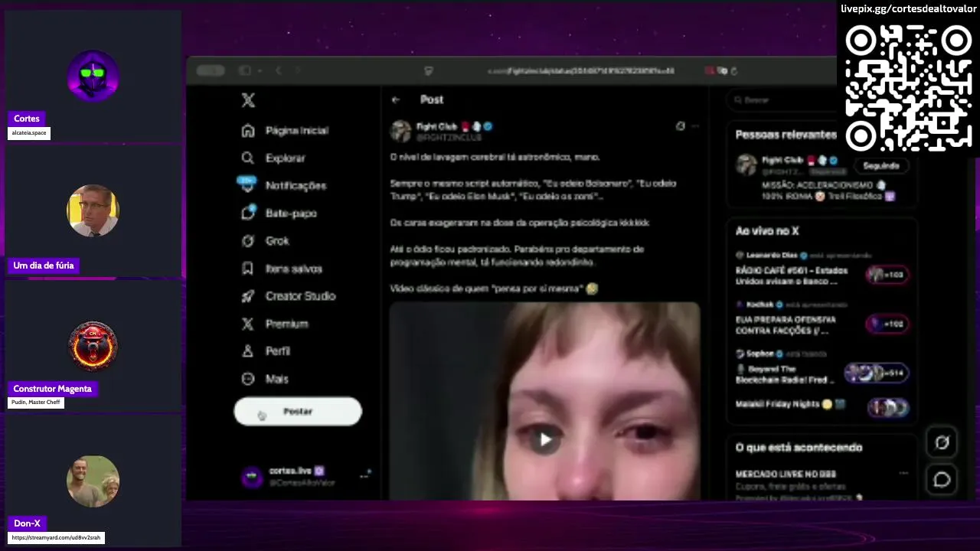Click livepix.gg/cortesdealtovalor text

(x=908, y=9)
